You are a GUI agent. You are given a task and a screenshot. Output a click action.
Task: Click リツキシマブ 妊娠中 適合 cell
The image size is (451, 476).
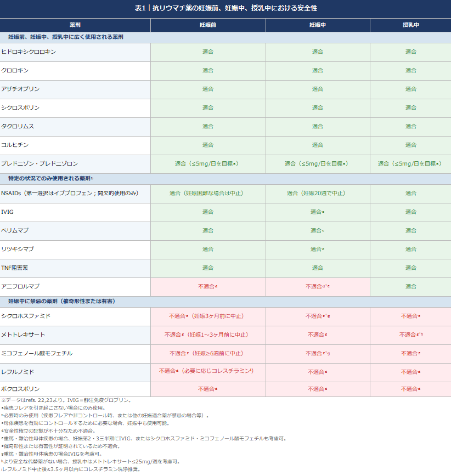click(x=317, y=249)
